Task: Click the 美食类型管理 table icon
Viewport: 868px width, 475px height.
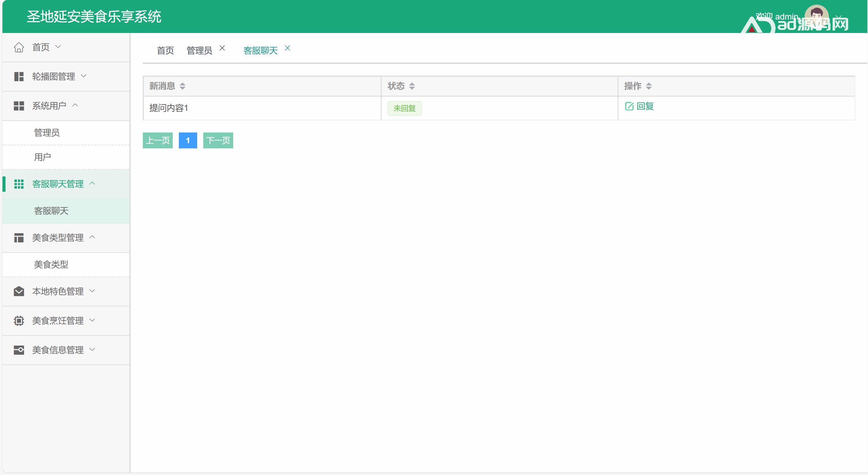Action: [x=19, y=238]
